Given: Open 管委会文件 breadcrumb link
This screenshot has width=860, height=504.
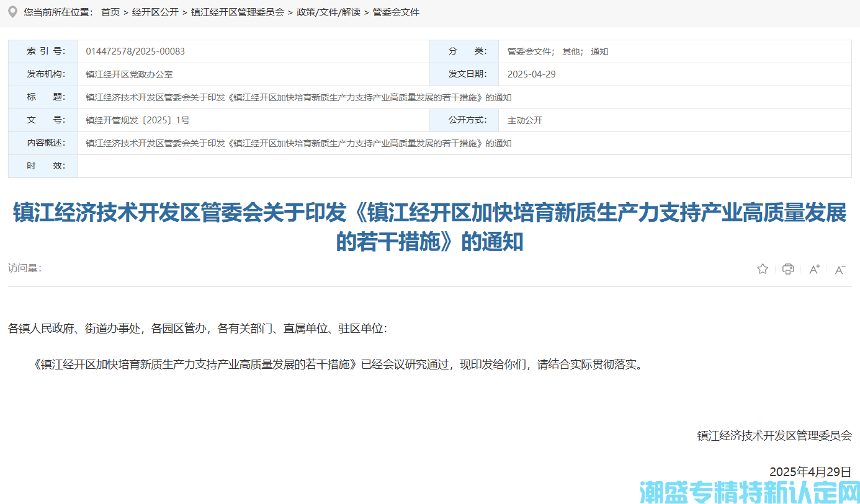Looking at the screenshot, I should (x=396, y=12).
